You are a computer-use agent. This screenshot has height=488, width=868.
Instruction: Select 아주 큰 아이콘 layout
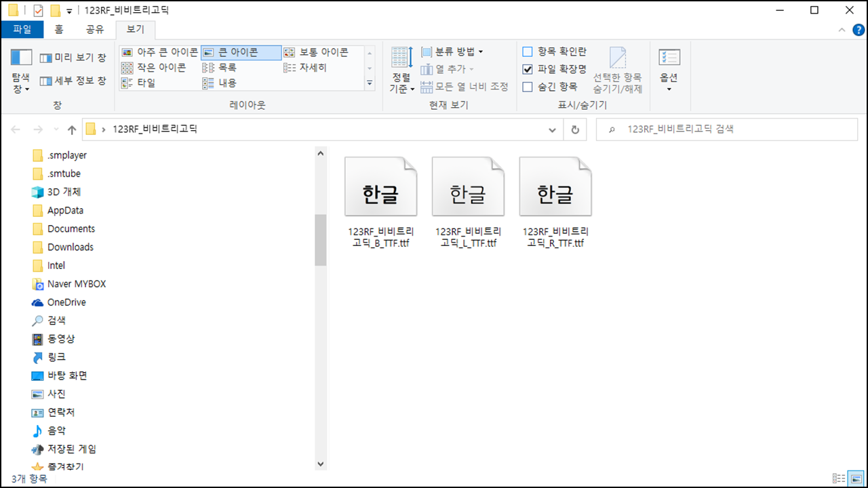[x=160, y=52]
